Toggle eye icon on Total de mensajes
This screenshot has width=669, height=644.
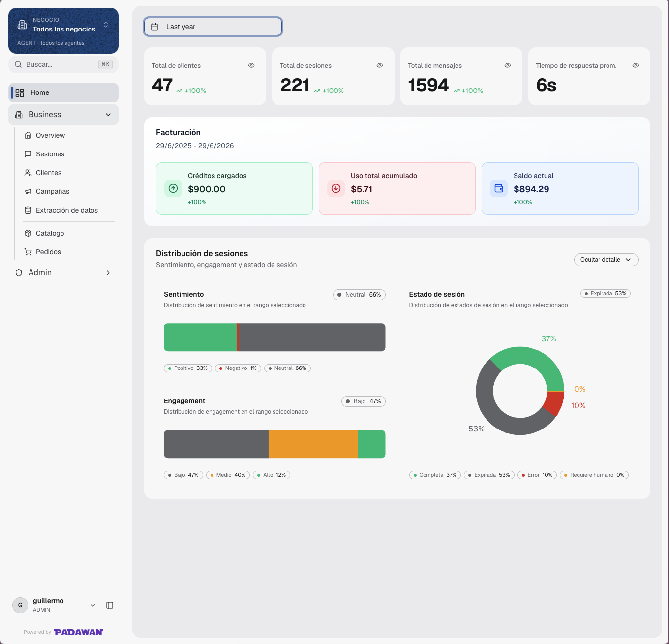[508, 65]
